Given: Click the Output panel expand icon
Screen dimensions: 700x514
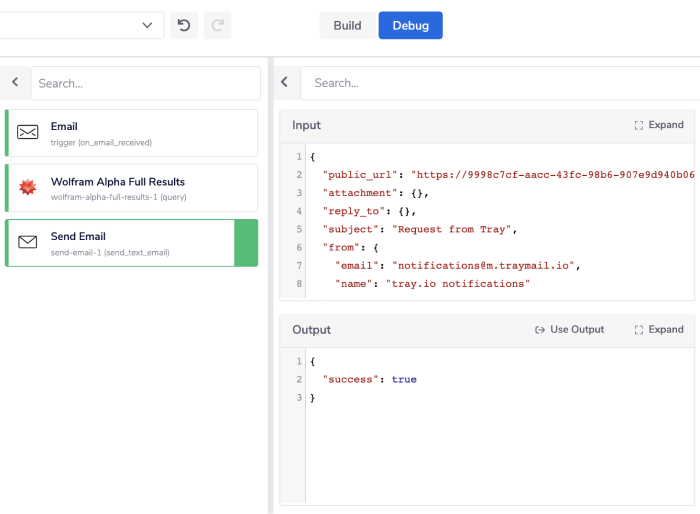Looking at the screenshot, I should pyautogui.click(x=639, y=330).
